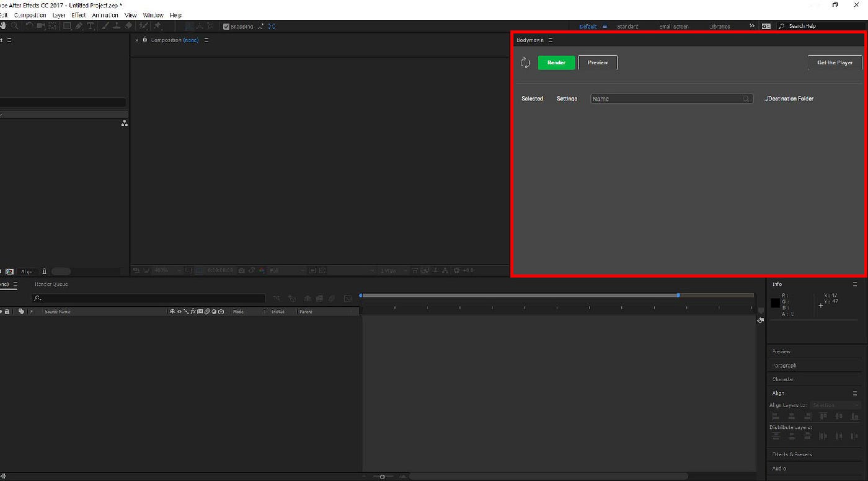
Task: Toggle Show Channels in the Composition panel
Action: coord(262,270)
